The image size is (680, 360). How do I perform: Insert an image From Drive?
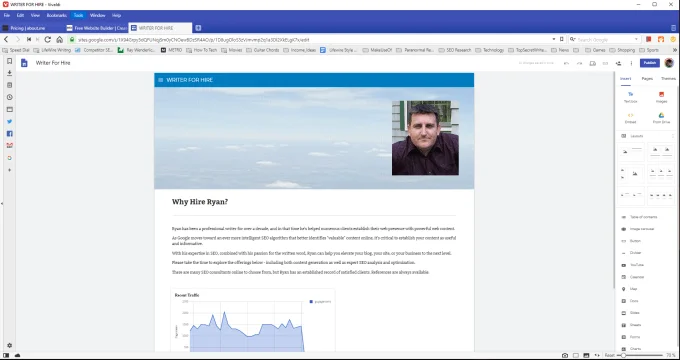(x=661, y=118)
